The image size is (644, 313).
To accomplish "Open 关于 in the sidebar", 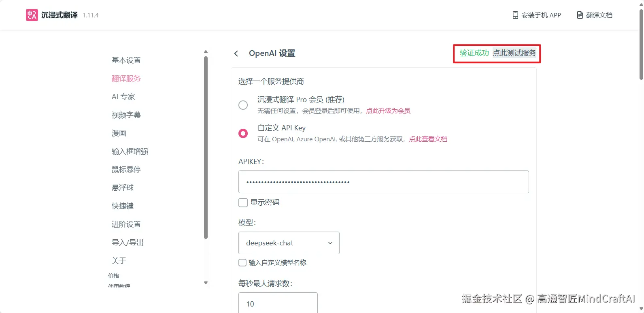I will coord(119,261).
